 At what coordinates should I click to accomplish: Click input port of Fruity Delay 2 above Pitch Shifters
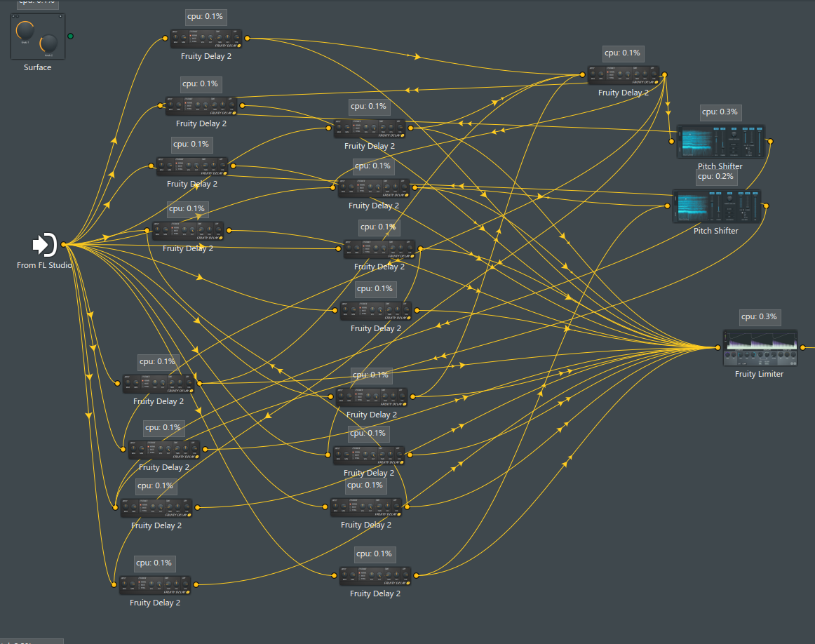[x=582, y=75]
